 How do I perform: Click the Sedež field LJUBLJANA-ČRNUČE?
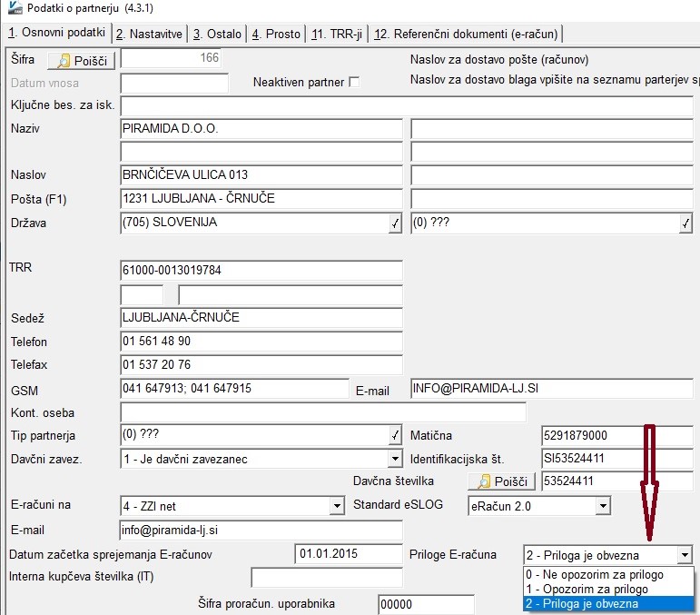tap(261, 318)
